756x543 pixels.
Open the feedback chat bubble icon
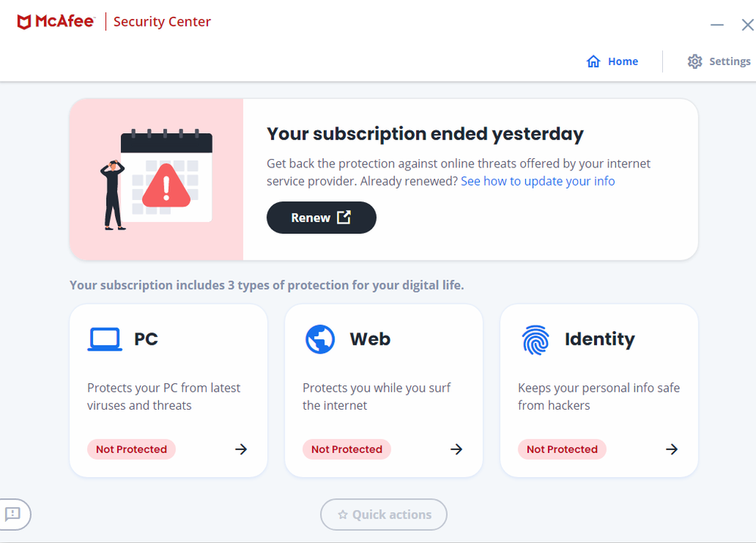(x=13, y=514)
